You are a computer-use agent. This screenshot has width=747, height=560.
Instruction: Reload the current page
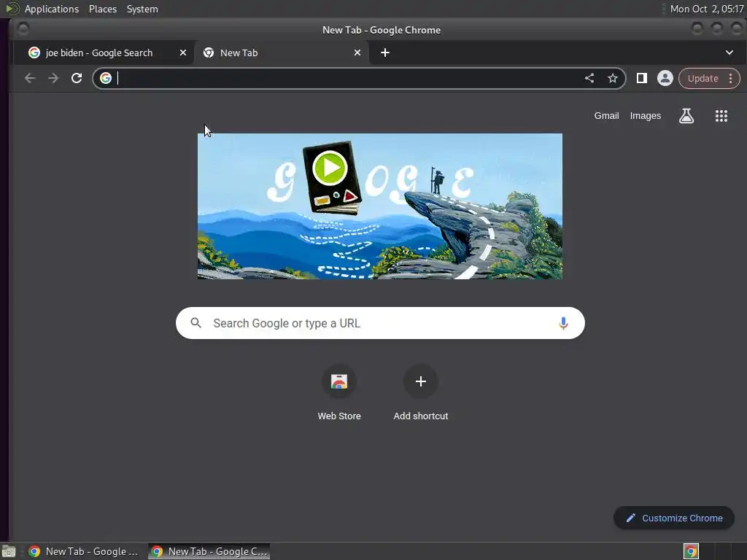[76, 78]
